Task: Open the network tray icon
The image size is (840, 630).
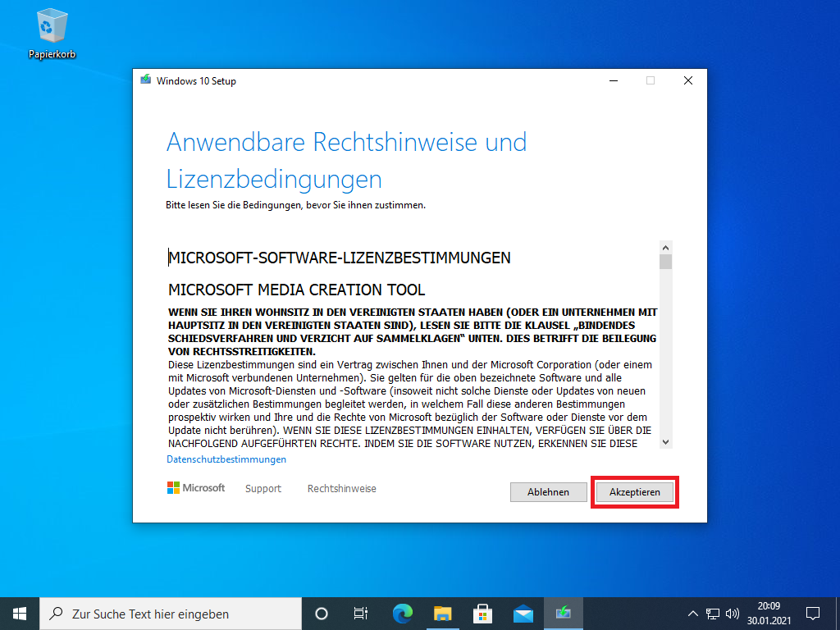Action: point(713,614)
